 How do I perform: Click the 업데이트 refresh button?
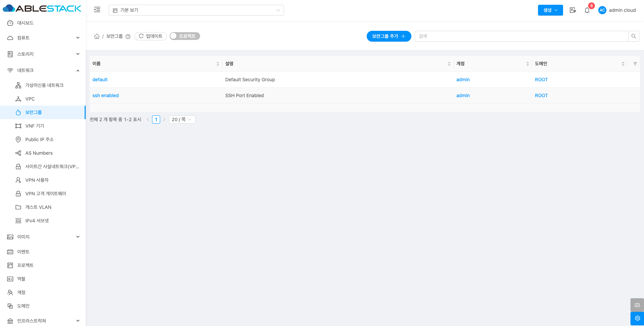click(x=151, y=36)
